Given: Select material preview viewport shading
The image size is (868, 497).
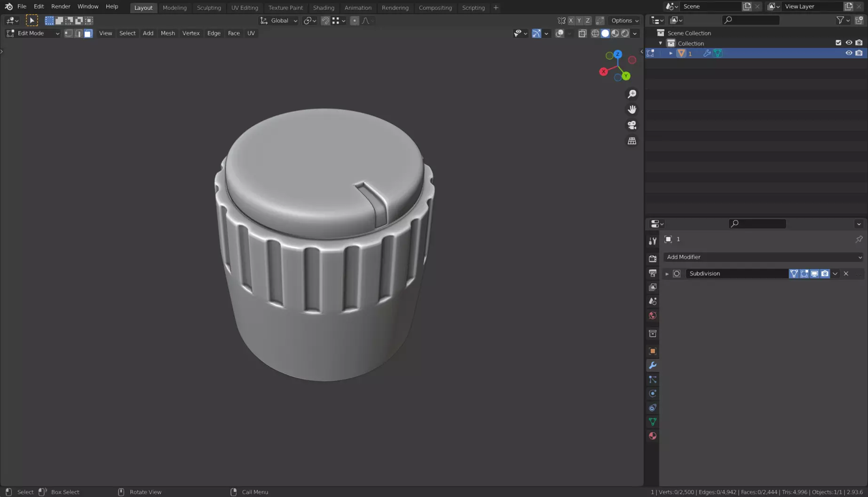Looking at the screenshot, I should pos(615,33).
